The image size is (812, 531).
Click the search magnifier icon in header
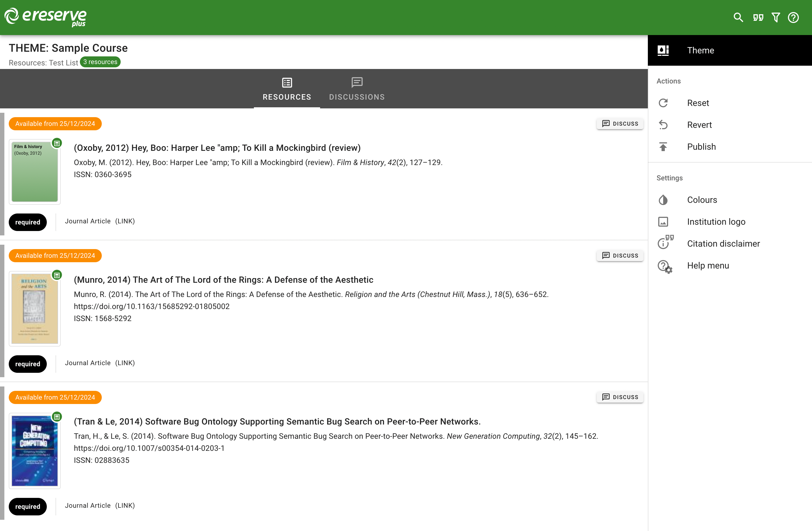click(738, 18)
